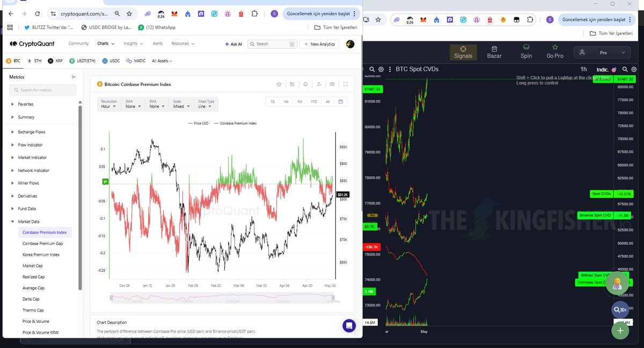Open the Korea Premium Index metric

(41, 255)
